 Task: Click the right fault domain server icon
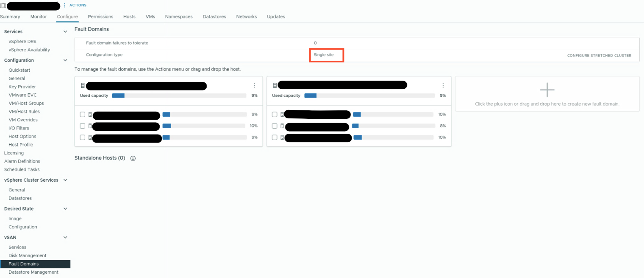point(275,86)
